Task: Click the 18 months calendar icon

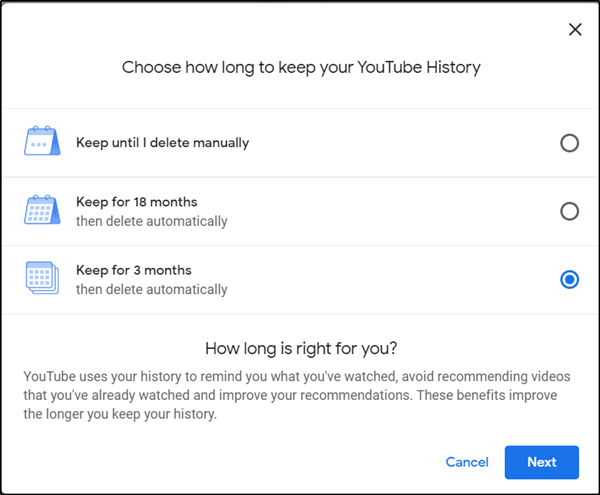Action: coord(42,211)
